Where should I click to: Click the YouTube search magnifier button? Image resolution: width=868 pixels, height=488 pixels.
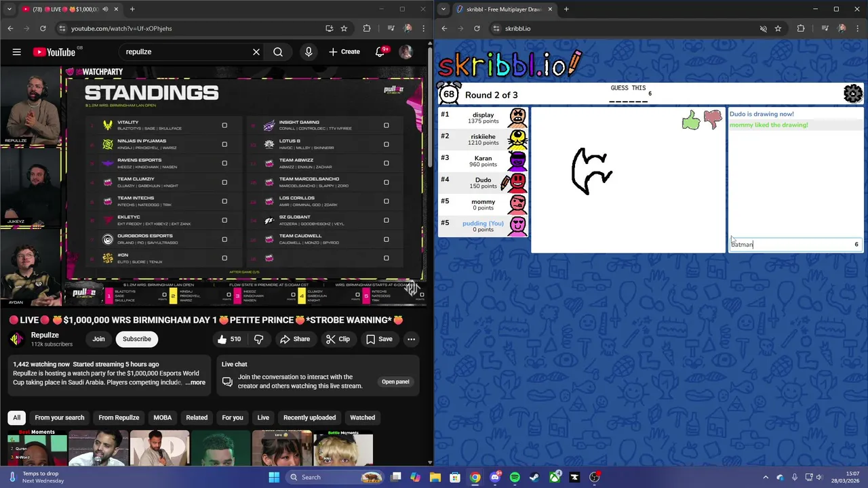click(x=278, y=52)
